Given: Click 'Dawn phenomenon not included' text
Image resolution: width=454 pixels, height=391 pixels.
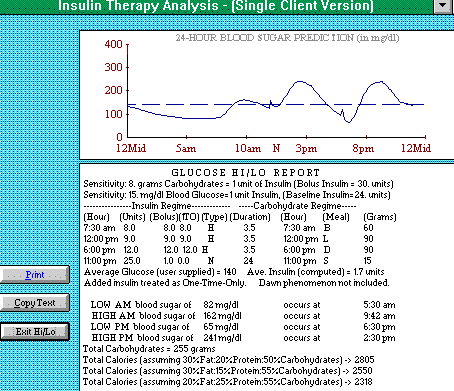Looking at the screenshot, I should pyautogui.click(x=324, y=283).
